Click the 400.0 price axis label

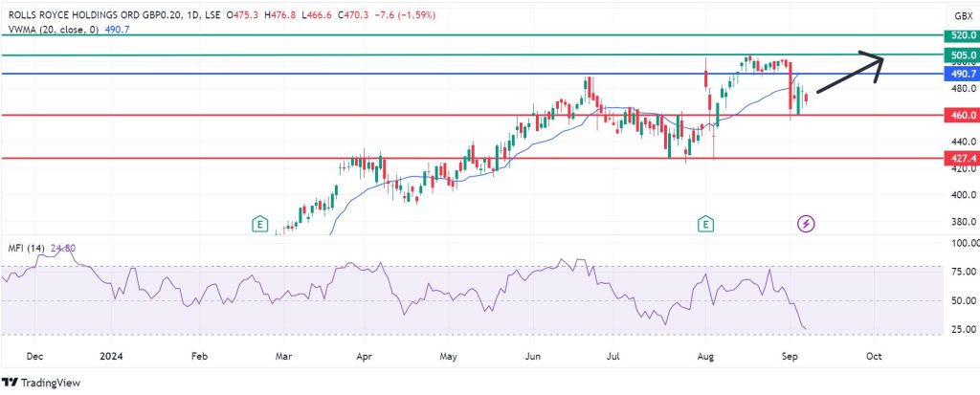(963, 195)
